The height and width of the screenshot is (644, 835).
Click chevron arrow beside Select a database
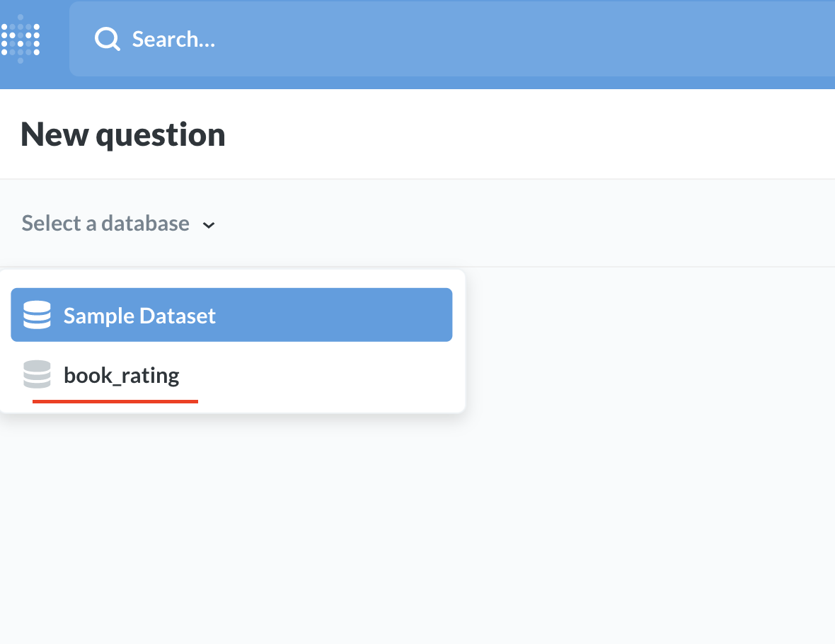[x=209, y=225]
